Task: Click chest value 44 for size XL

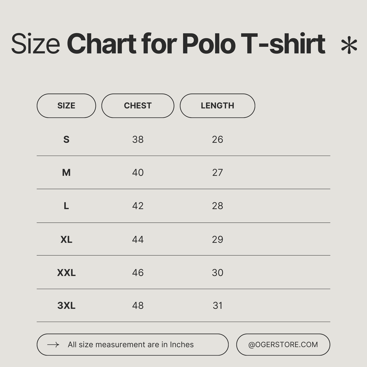Action: [x=138, y=239]
